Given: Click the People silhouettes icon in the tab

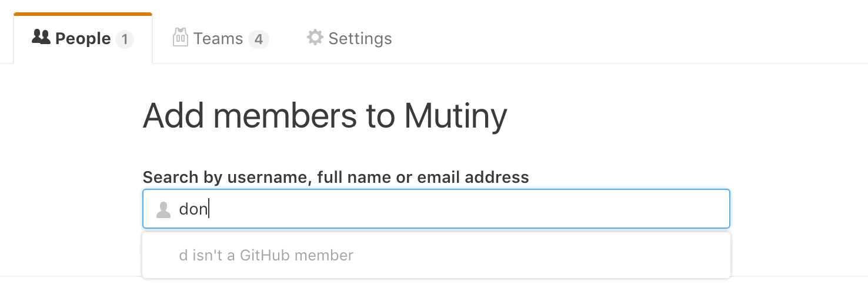Looking at the screenshot, I should (41, 38).
